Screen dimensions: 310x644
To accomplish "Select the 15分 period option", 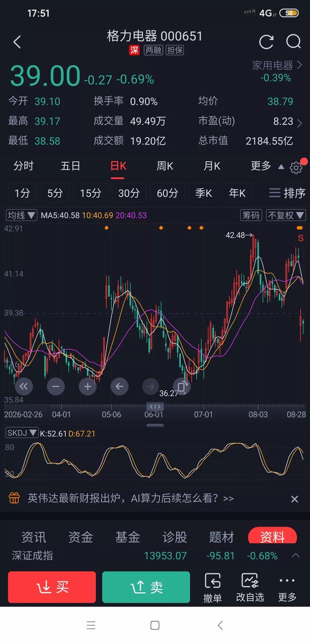I will point(91,193).
